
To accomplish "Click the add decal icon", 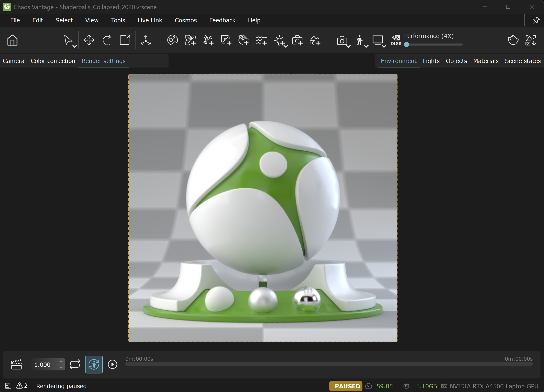I will pyautogui.click(x=226, y=40).
